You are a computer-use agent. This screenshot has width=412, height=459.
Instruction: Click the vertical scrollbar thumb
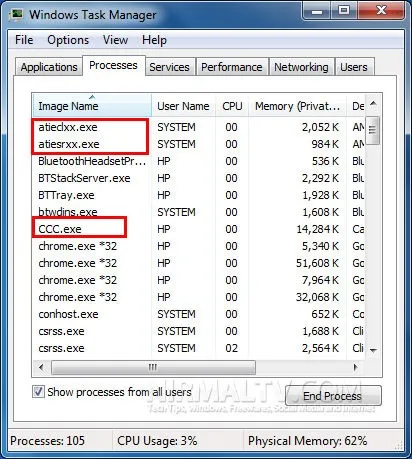point(373,130)
